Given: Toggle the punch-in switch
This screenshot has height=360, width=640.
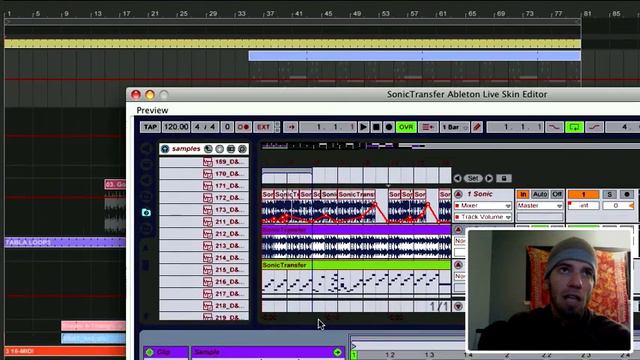Looking at the screenshot, I should [554, 127].
